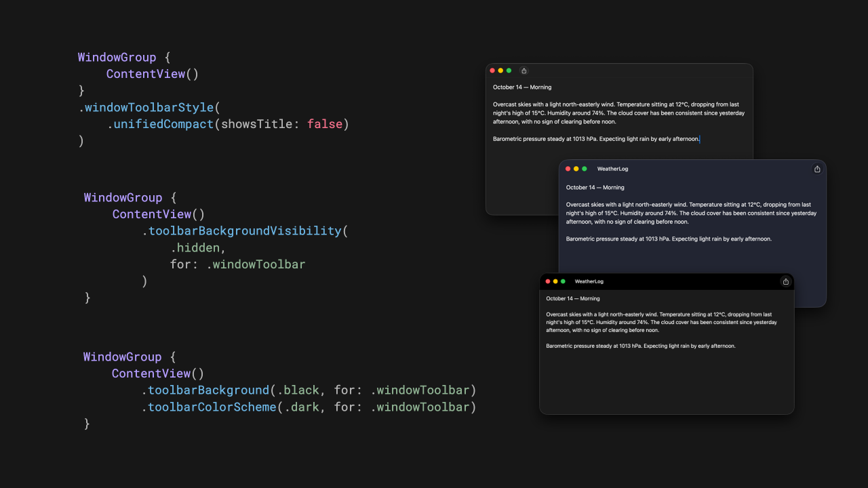Viewport: 868px width, 488px height.
Task: Click the ".toolbarColorScheme(.dark, for: .windowToolbar)" code line
Action: (309, 407)
